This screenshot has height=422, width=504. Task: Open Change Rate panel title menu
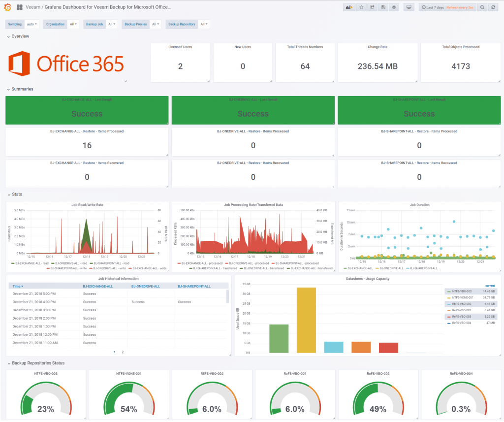pos(378,47)
